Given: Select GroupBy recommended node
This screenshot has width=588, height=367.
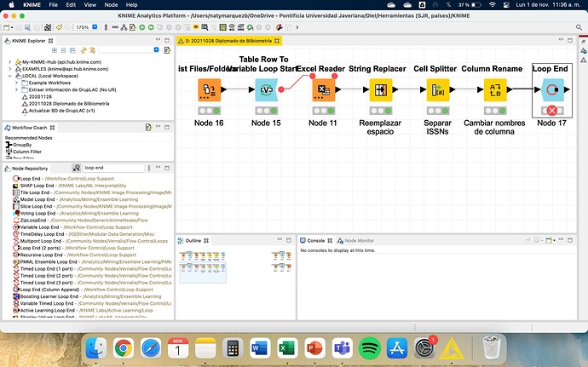Looking at the screenshot, I should coord(22,145).
